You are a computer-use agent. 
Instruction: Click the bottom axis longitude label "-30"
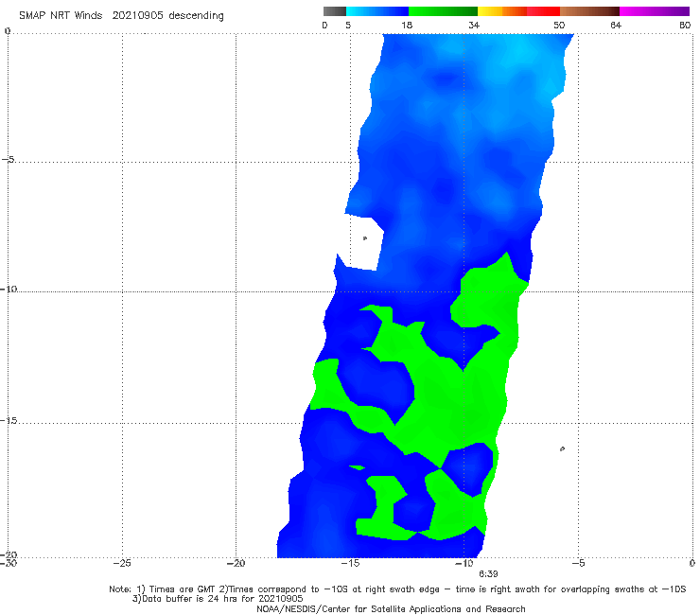[8, 563]
